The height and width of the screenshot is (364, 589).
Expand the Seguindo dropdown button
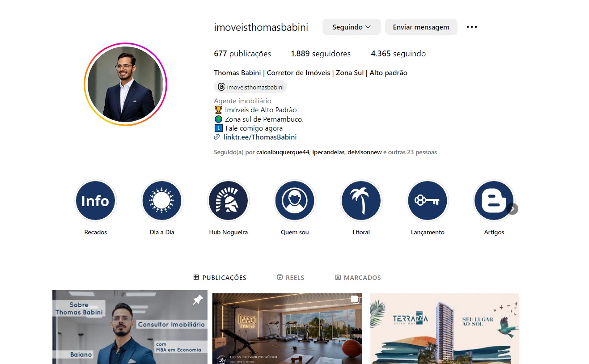click(x=352, y=27)
